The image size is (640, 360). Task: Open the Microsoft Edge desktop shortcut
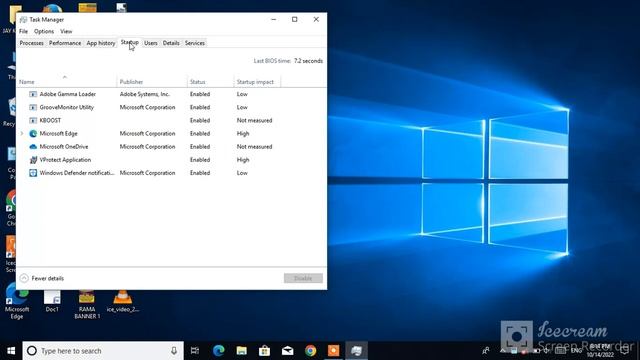click(x=17, y=302)
